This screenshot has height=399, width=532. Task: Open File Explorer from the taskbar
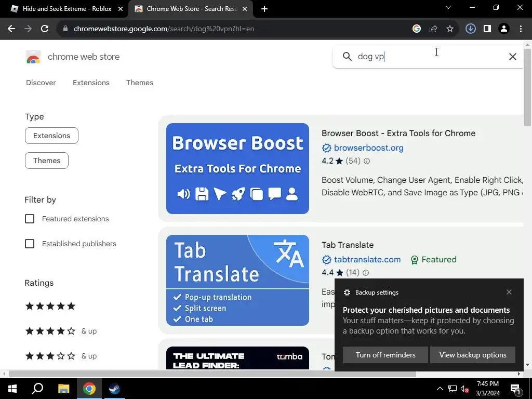pos(63,389)
